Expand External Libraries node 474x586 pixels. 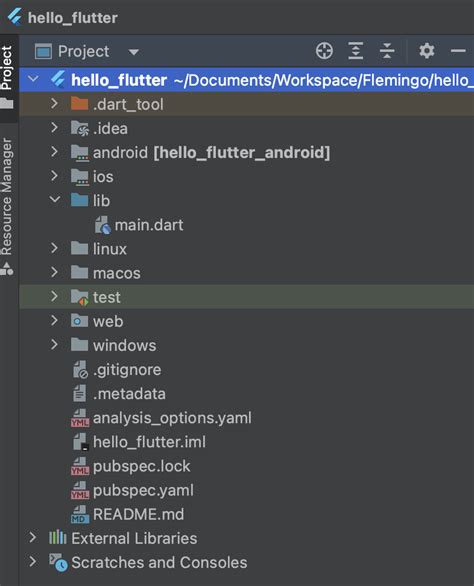(x=33, y=538)
